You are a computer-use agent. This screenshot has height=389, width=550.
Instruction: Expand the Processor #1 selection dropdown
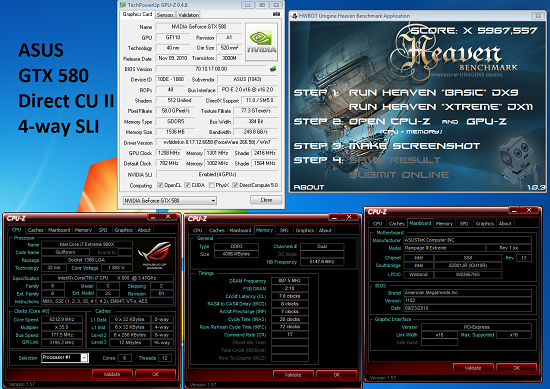pyautogui.click(x=65, y=357)
